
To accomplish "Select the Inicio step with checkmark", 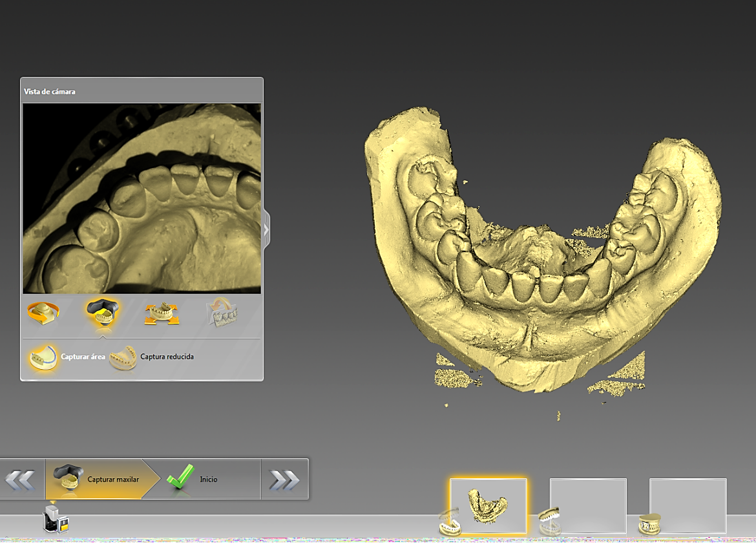I will [202, 479].
